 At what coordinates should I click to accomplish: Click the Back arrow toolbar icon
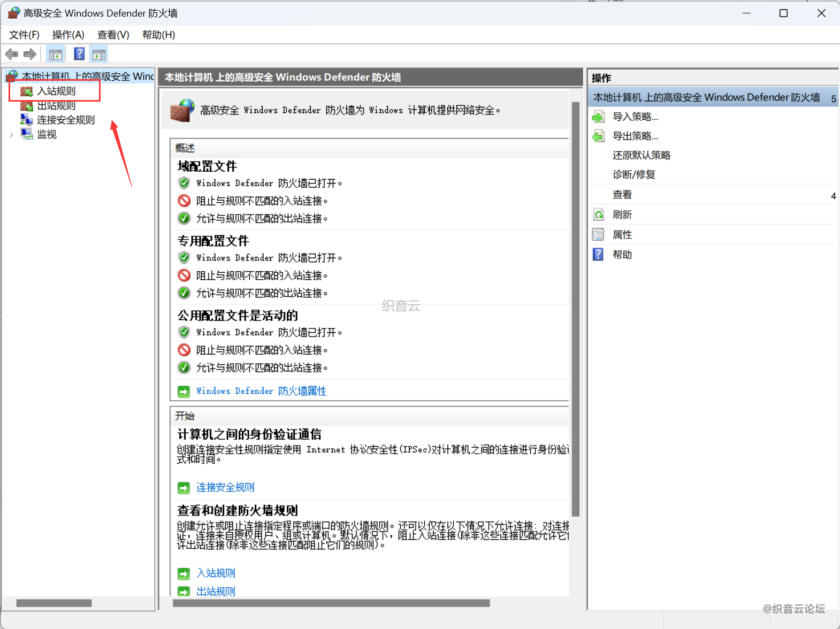pyautogui.click(x=12, y=54)
